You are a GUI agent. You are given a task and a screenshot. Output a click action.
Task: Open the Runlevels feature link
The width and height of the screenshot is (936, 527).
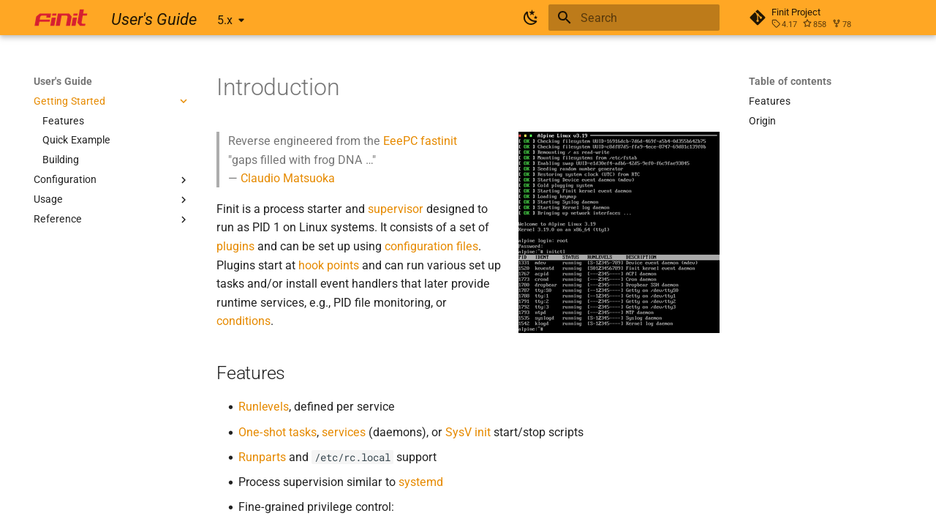tap(263, 406)
